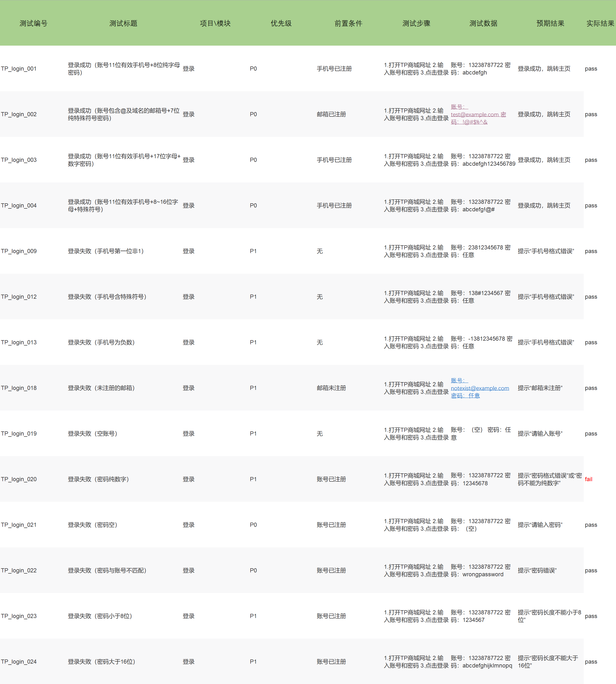
Task: Click the 测试编号 column header
Action: coord(33,23)
